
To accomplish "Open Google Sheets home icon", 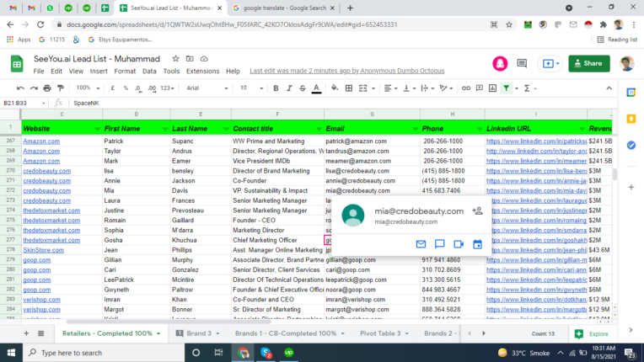I will coord(17,64).
